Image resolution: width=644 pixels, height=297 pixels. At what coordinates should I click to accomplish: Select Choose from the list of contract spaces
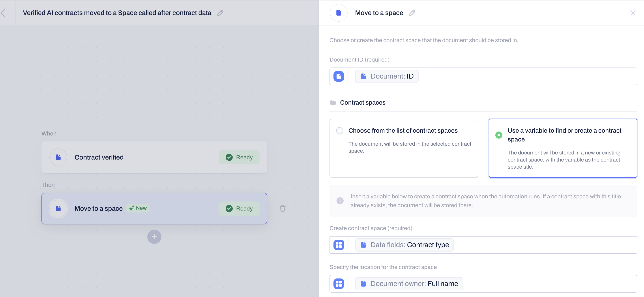pyautogui.click(x=339, y=131)
